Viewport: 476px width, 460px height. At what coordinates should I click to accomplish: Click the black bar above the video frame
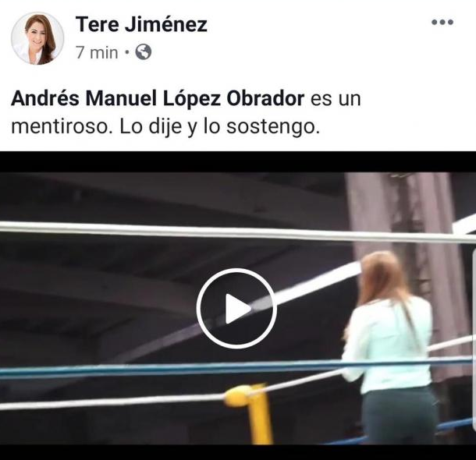pyautogui.click(x=238, y=161)
